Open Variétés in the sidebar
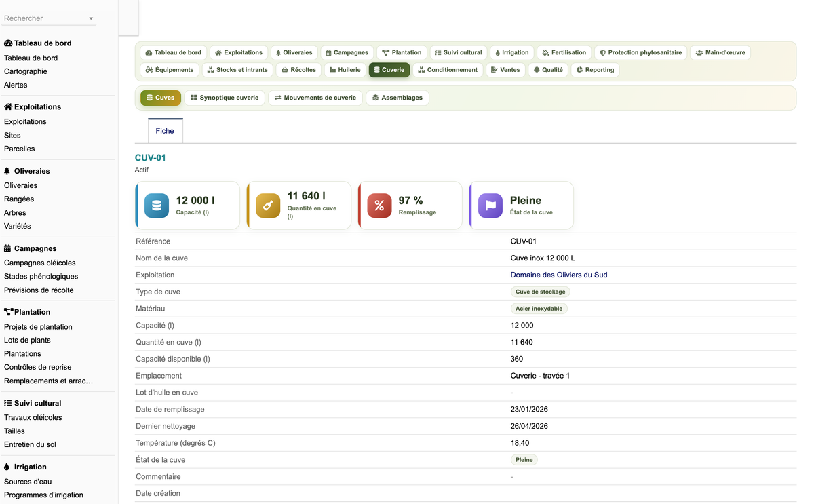This screenshot has height=504, width=814. [x=18, y=226]
